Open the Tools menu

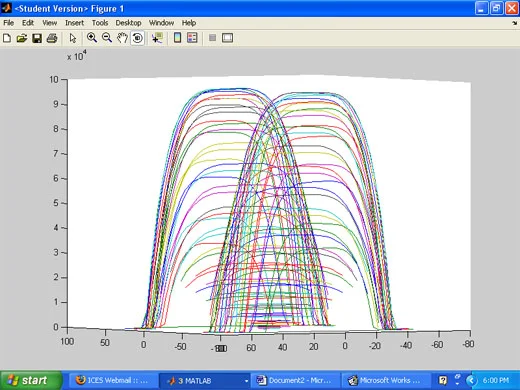tap(100, 23)
